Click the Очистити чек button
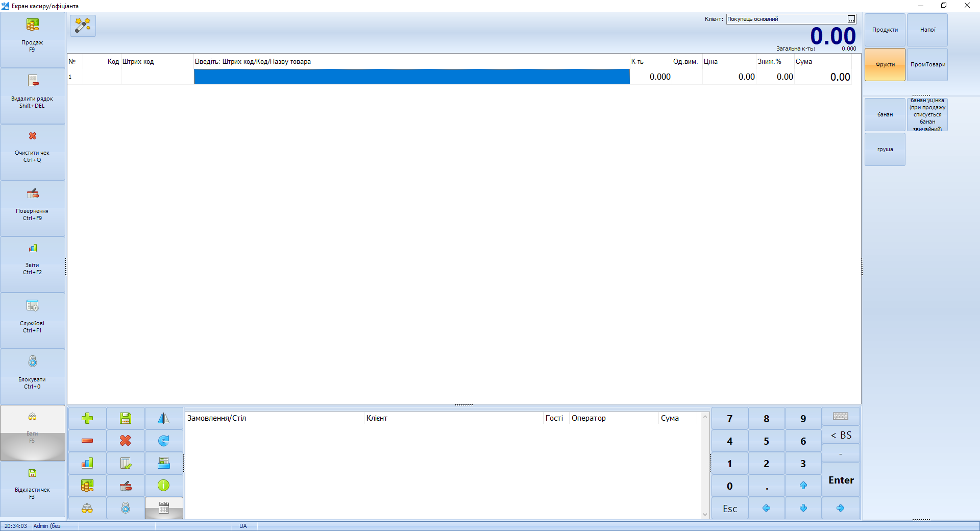The height and width of the screenshot is (531, 980). pos(32,152)
